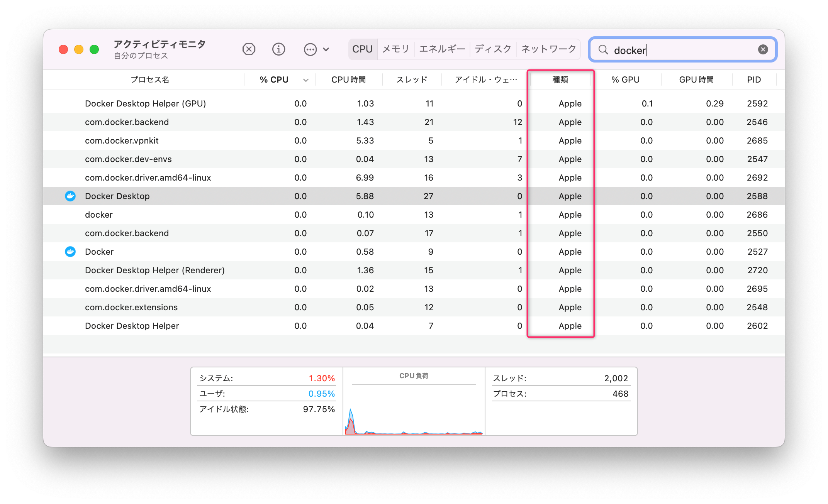This screenshot has height=504, width=828.
Task: Click the アクティビティモニタ window title
Action: point(159,44)
